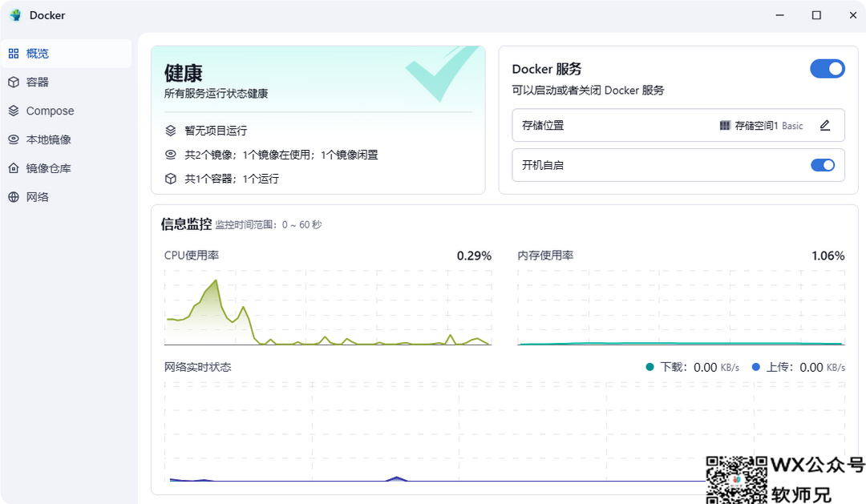Click the CPU value 0.29%
866x504 pixels.
474,256
